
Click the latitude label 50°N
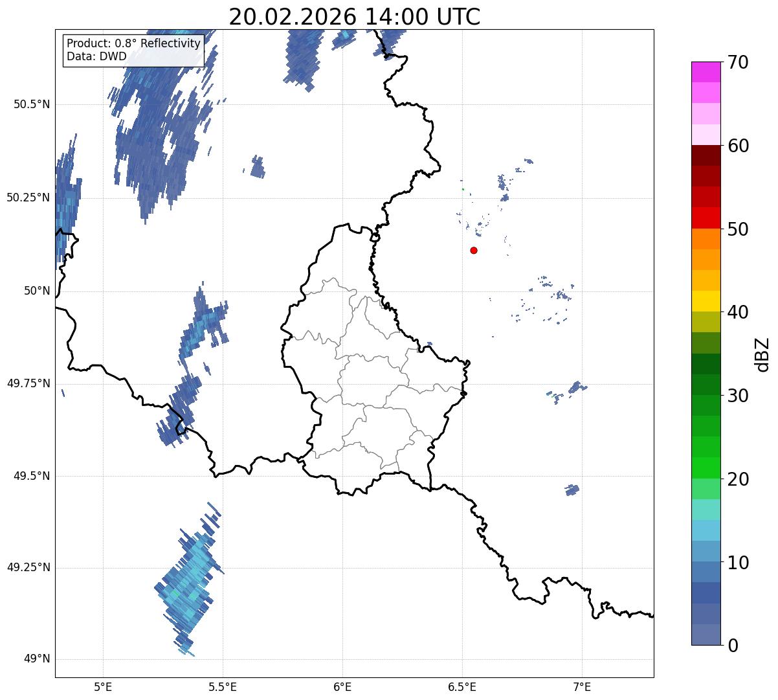[x=37, y=291]
